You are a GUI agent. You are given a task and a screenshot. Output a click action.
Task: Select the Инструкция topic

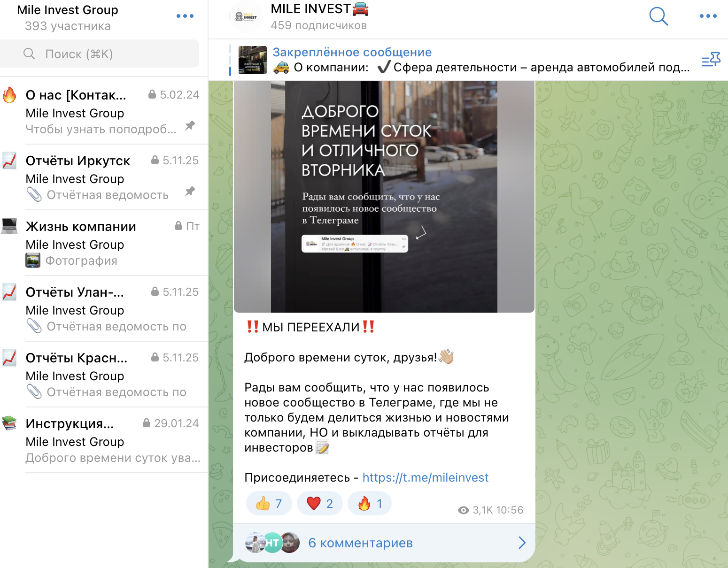(104, 440)
